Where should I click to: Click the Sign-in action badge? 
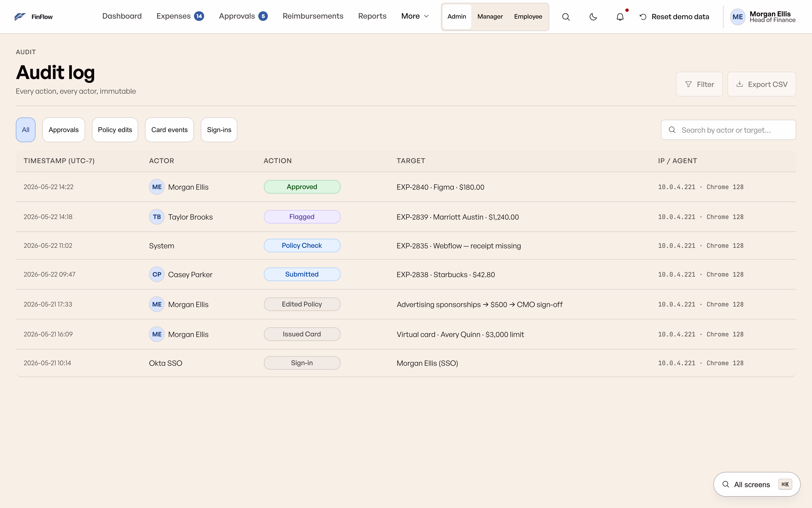[302, 363]
